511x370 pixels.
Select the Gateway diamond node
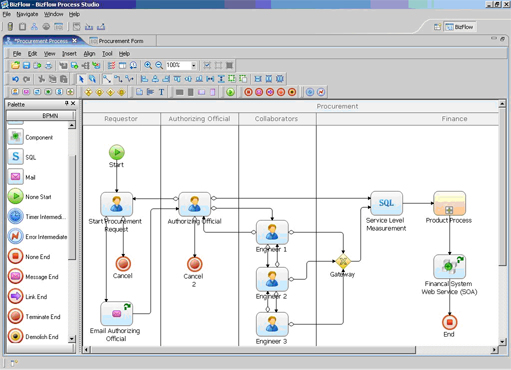click(343, 261)
